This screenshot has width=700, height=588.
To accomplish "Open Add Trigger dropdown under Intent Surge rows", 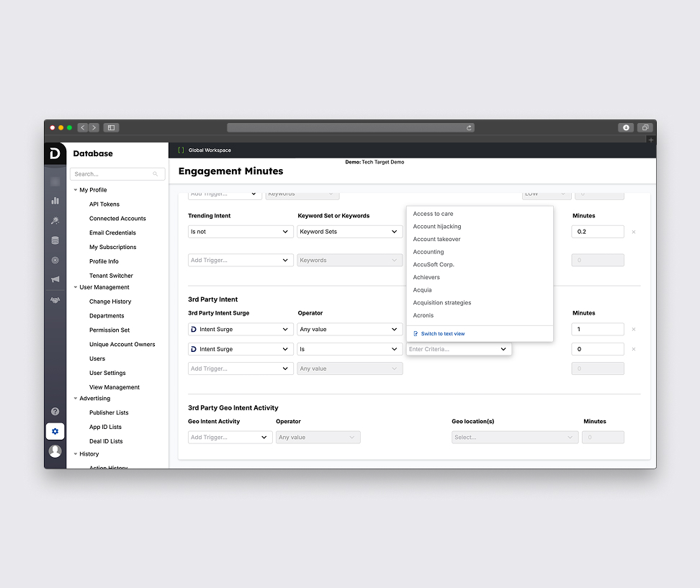I will pos(241,368).
